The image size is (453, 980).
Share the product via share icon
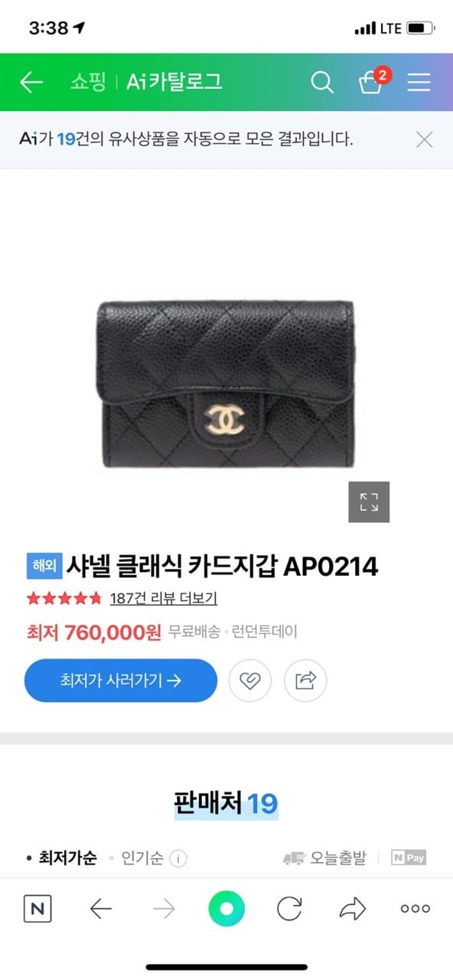coord(305,681)
